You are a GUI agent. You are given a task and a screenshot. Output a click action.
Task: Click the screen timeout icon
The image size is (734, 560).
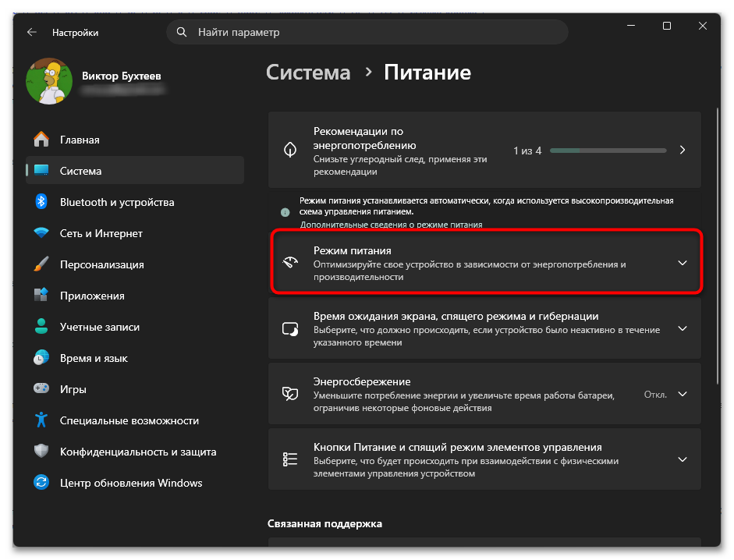290,328
